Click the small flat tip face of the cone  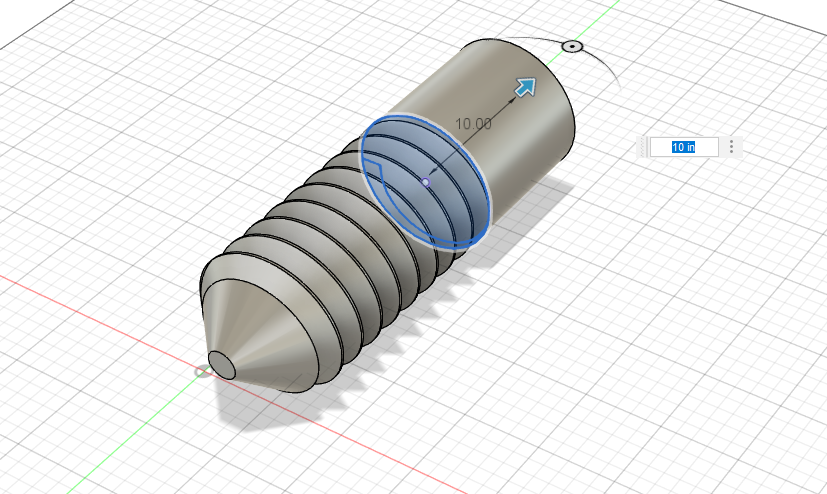[222, 365]
